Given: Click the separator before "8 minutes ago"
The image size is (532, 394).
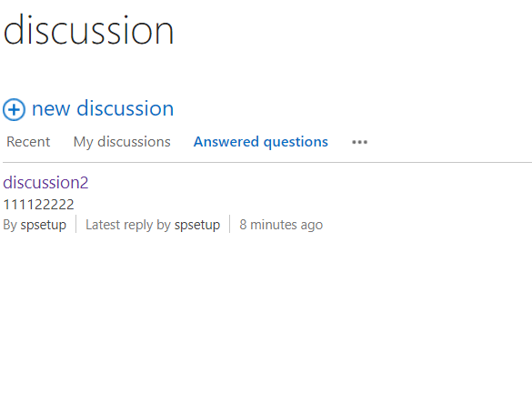Looking at the screenshot, I should (230, 224).
